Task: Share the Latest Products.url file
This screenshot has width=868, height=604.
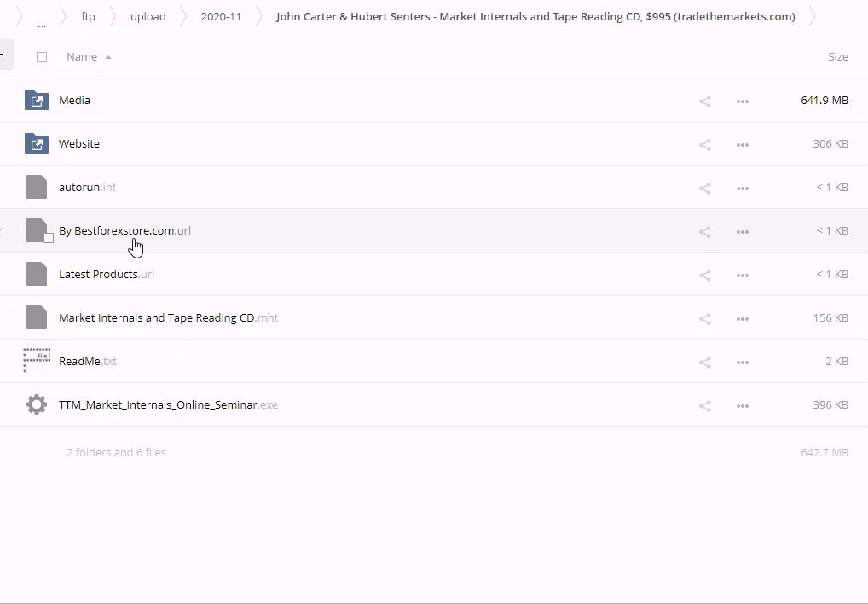Action: (x=704, y=275)
